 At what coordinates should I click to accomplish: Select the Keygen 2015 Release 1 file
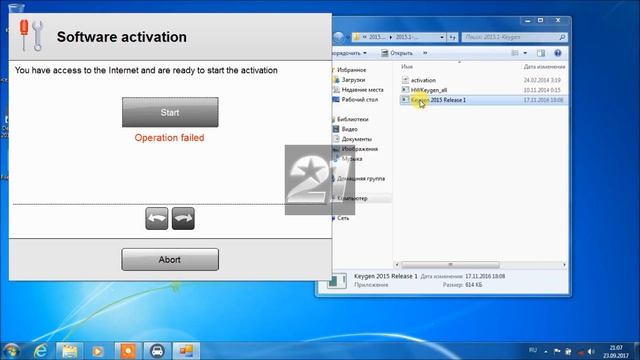[438, 100]
